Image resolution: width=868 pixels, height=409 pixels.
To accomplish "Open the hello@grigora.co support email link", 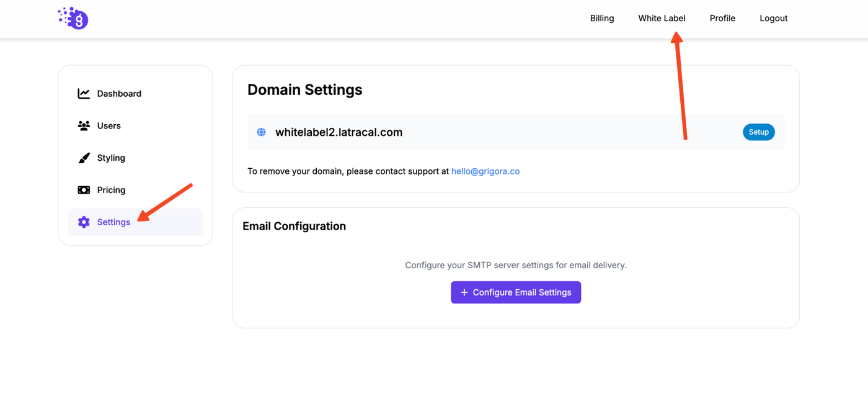I will coord(485,171).
